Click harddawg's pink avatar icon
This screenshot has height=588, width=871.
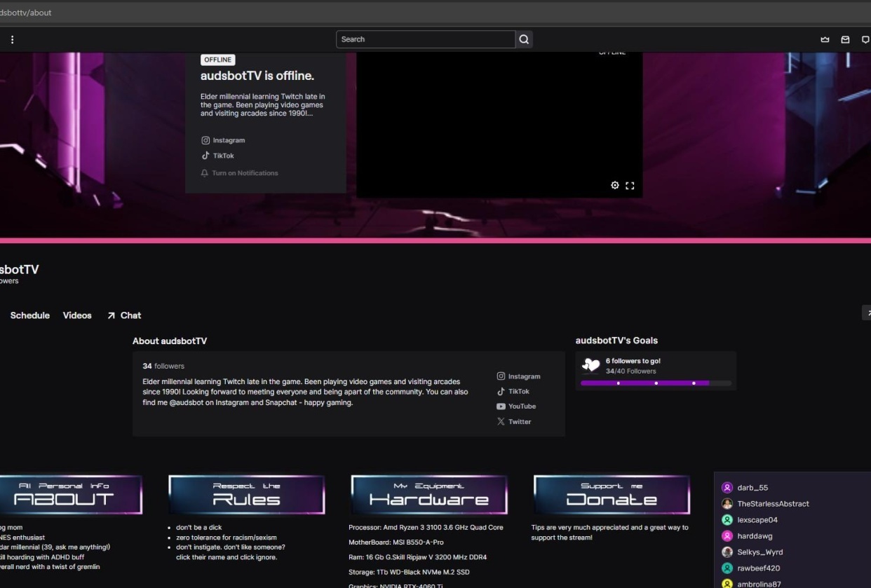point(727,536)
